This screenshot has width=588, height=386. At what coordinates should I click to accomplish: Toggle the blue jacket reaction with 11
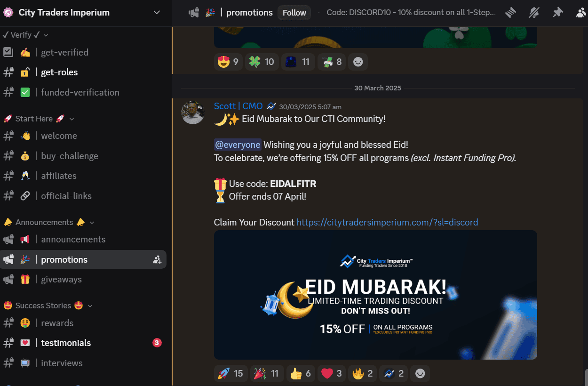pos(298,62)
